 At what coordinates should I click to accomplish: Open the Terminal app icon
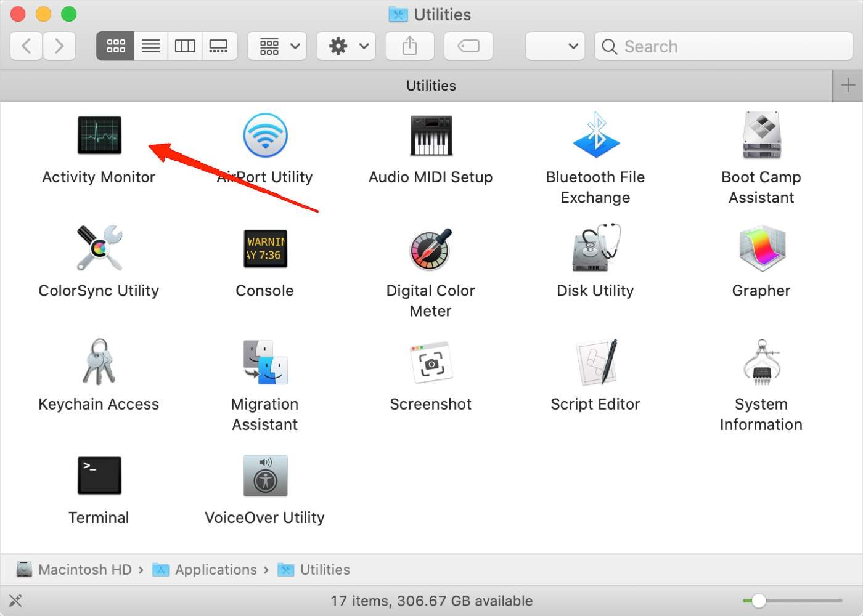[99, 476]
